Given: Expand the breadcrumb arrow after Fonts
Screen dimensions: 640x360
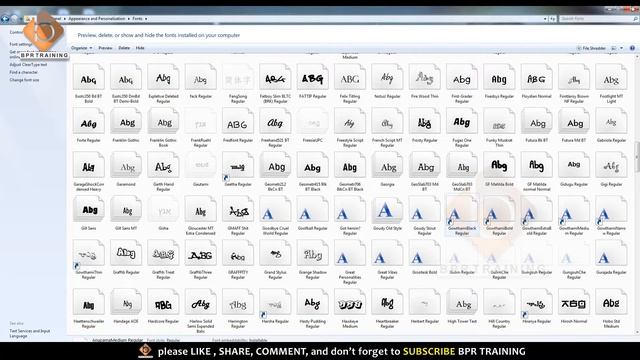Looking at the screenshot, I should 146,19.
